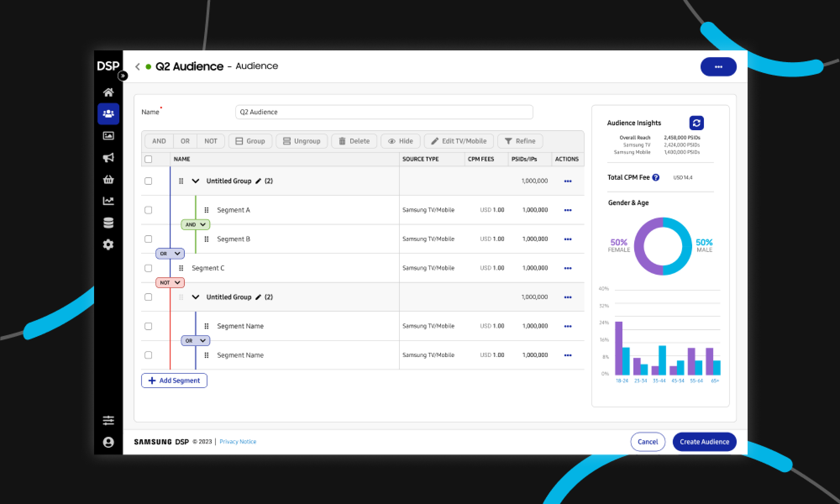Screen dimensions: 840x504
Task: Open the Privacy Notice link
Action: tap(238, 442)
